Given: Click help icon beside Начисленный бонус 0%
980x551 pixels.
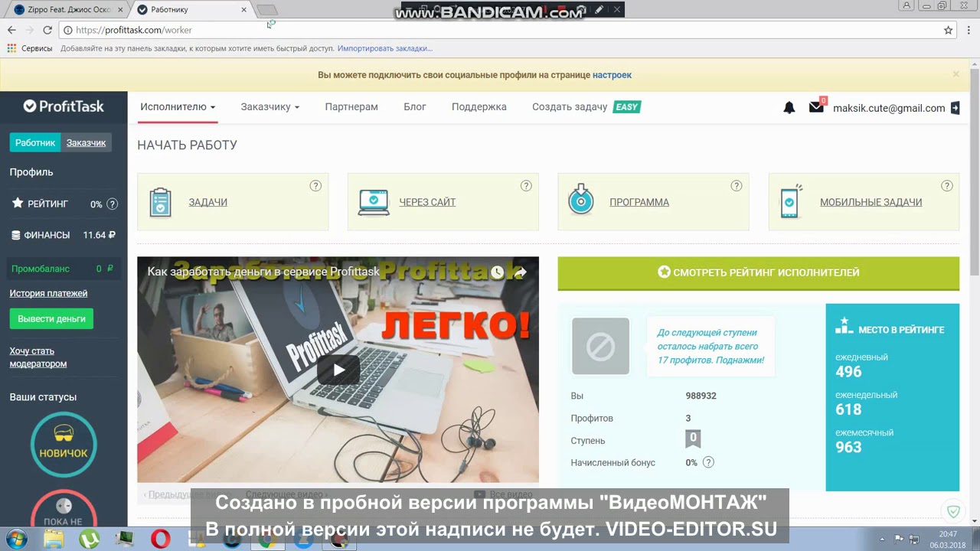Looking at the screenshot, I should click(708, 462).
